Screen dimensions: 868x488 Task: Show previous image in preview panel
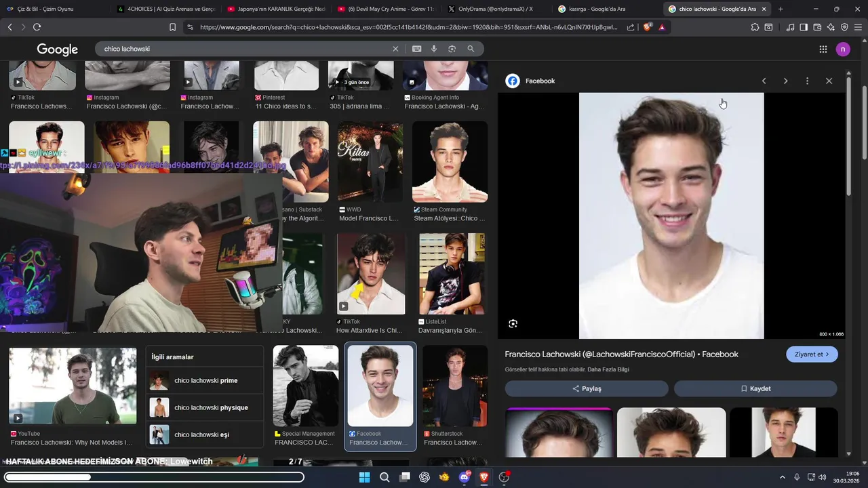point(764,81)
